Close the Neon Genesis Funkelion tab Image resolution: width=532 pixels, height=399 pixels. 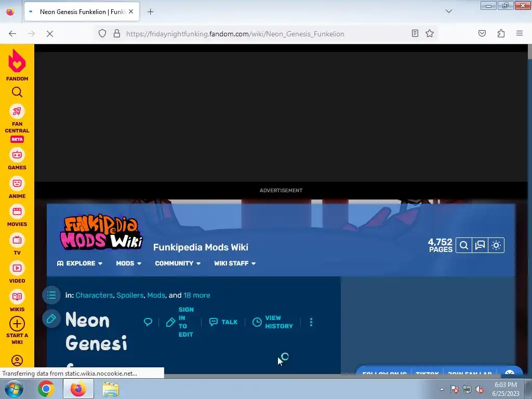coord(131,11)
